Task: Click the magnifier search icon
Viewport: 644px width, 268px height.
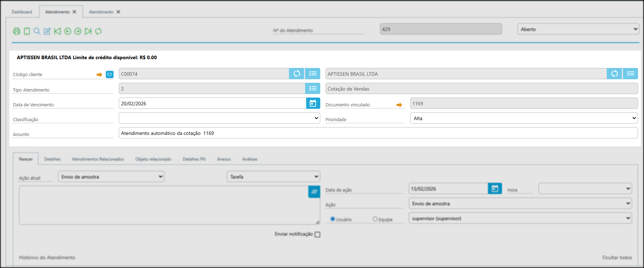Action: tap(37, 31)
